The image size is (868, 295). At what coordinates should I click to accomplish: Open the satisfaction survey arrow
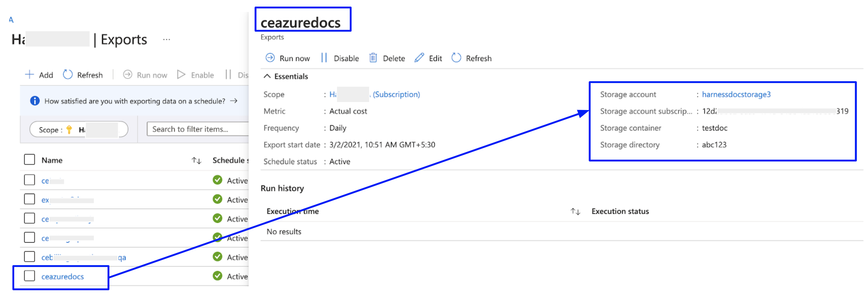click(x=234, y=101)
